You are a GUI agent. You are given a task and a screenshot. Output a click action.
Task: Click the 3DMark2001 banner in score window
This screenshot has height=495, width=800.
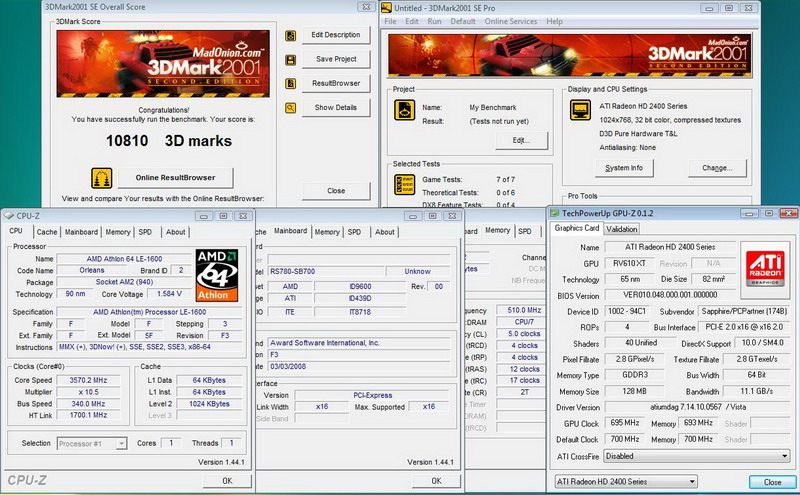163,64
